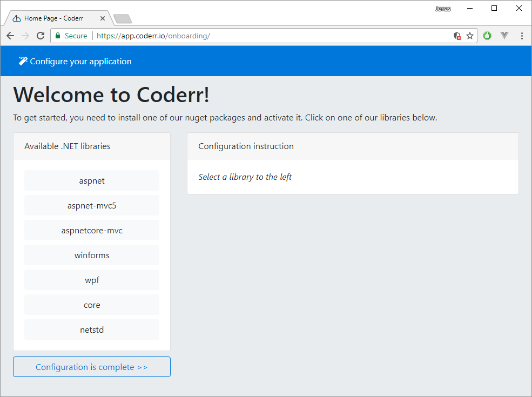The height and width of the screenshot is (397, 532).
Task: Pick the winforms library
Action: click(x=92, y=255)
